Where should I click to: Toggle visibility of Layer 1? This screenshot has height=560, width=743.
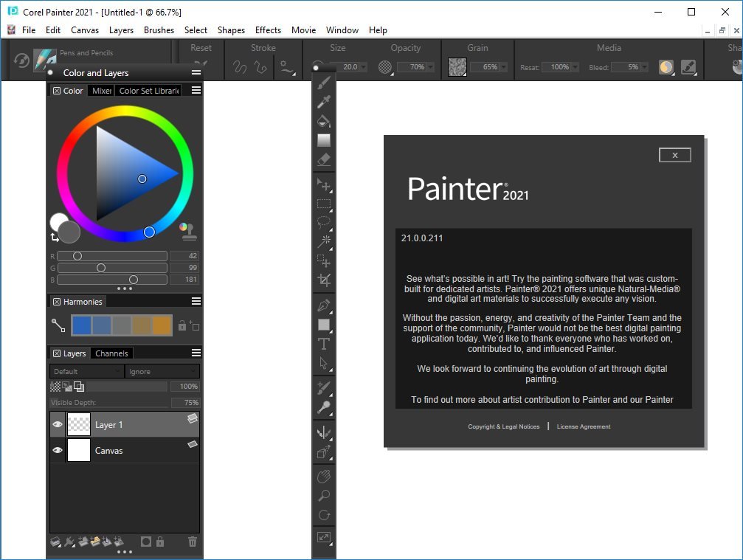(58, 424)
